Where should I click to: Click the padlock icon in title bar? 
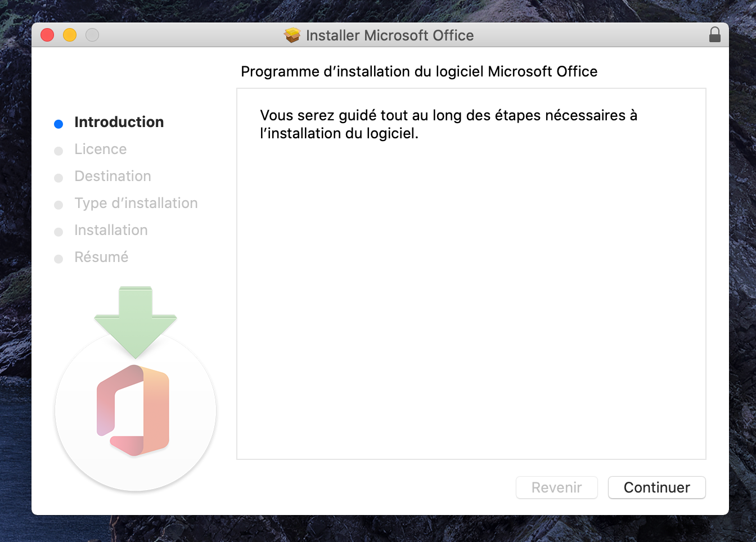[714, 35]
